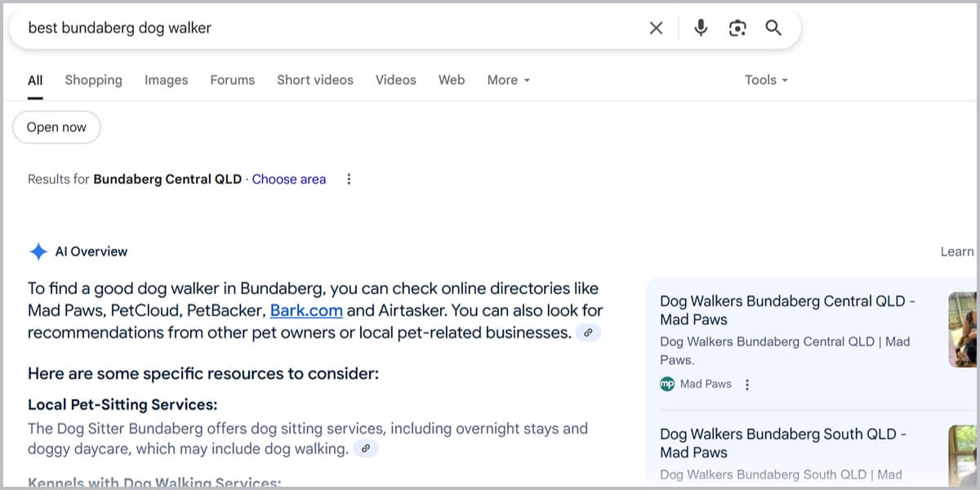Switch to the Videos tab
Viewport: 980px width, 490px height.
(396, 80)
